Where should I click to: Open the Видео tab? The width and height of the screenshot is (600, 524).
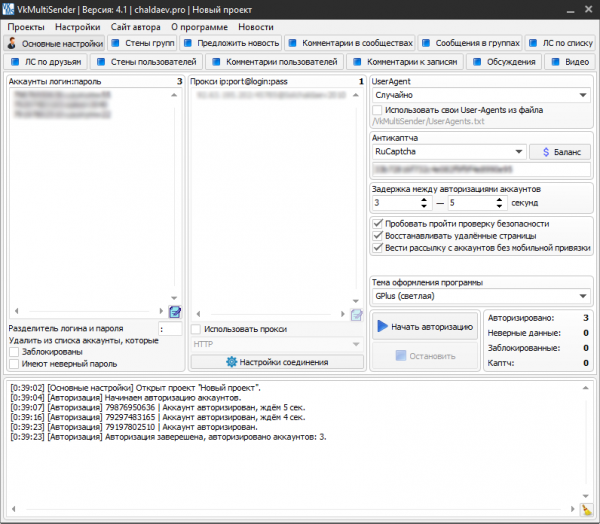pos(570,62)
